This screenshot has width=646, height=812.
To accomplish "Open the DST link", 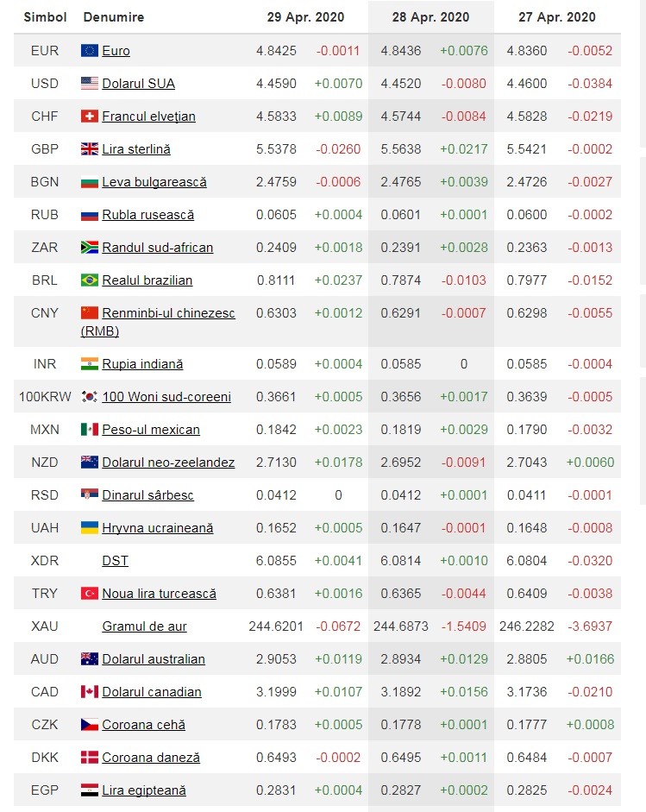I will [x=115, y=560].
